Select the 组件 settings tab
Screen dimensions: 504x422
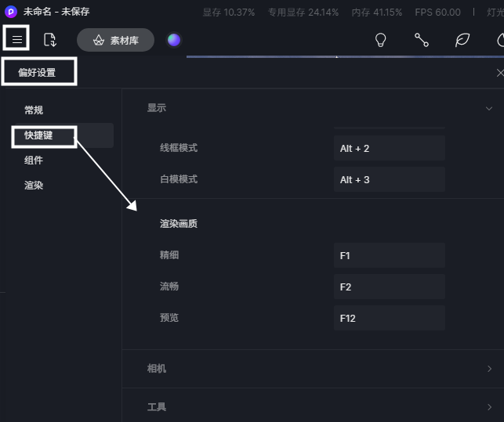[34, 161]
